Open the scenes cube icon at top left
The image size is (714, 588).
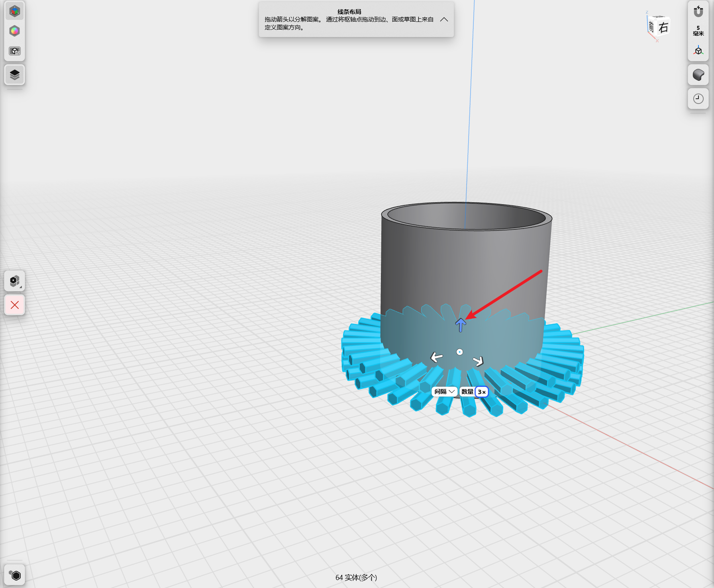click(15, 11)
